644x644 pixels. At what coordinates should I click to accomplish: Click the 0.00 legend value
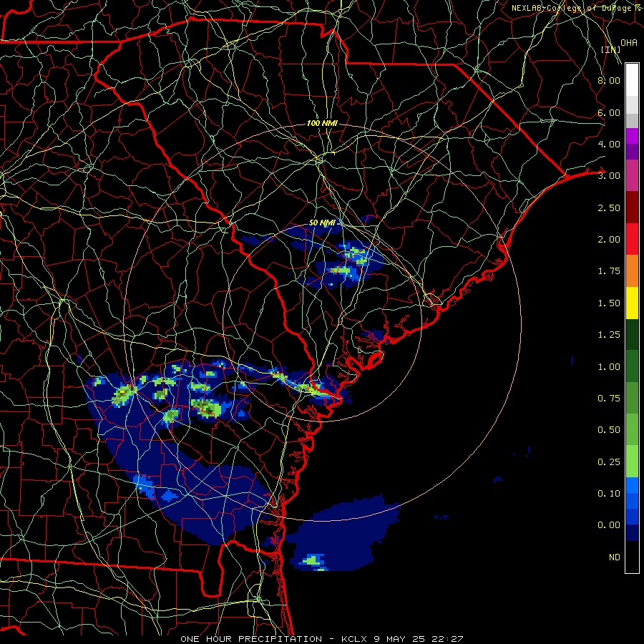[609, 525]
